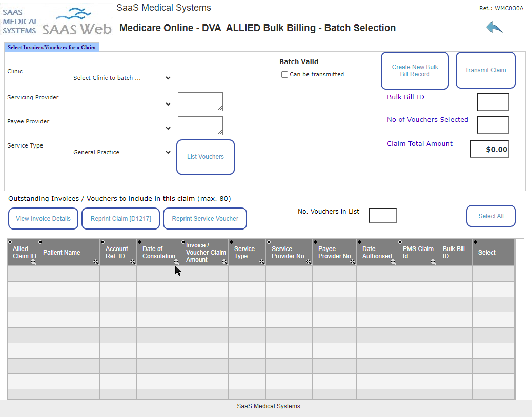Click the Servicing Provider text area
Screen dimensions: 532x417
[x=200, y=102]
